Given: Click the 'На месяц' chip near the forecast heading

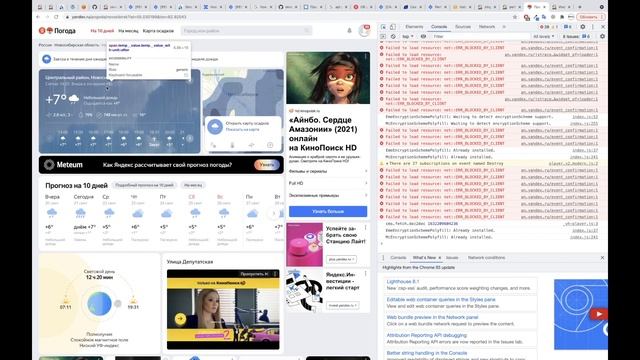Looking at the screenshot, I should (x=193, y=185).
